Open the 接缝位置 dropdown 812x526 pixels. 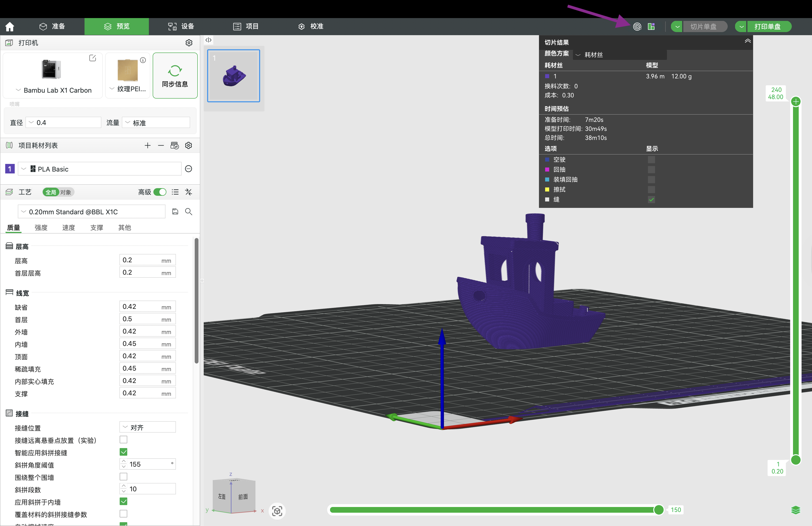point(147,427)
